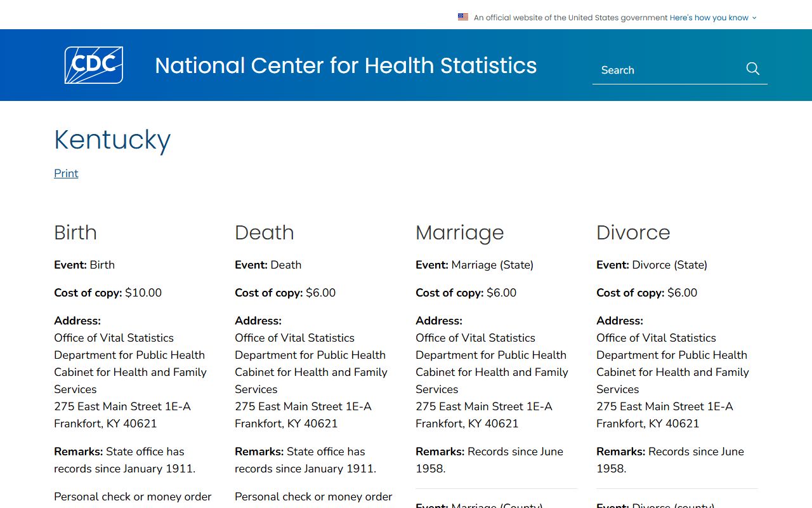Select the Birth section heading
This screenshot has height=508, width=812.
click(x=75, y=232)
